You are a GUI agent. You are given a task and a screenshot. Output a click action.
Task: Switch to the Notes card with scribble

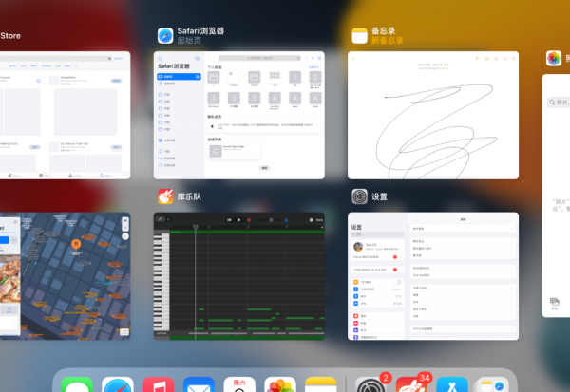coord(433,115)
